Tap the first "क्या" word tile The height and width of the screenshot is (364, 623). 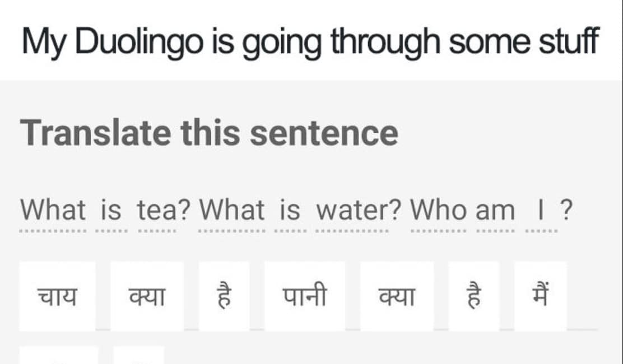147,295
